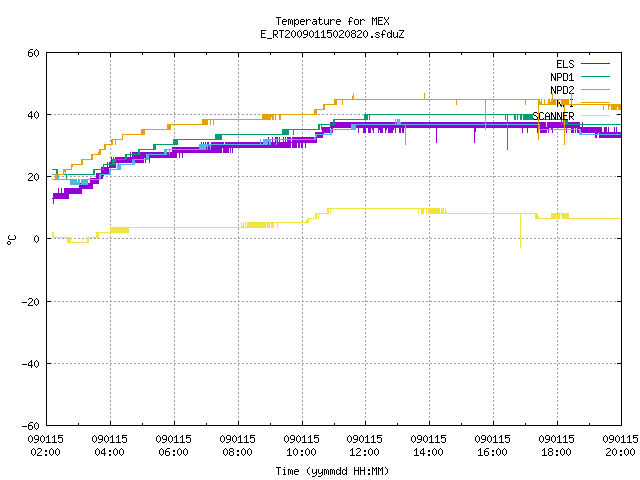Click the y-axis tick label 0
This screenshot has height=480, width=640.
click(36, 240)
